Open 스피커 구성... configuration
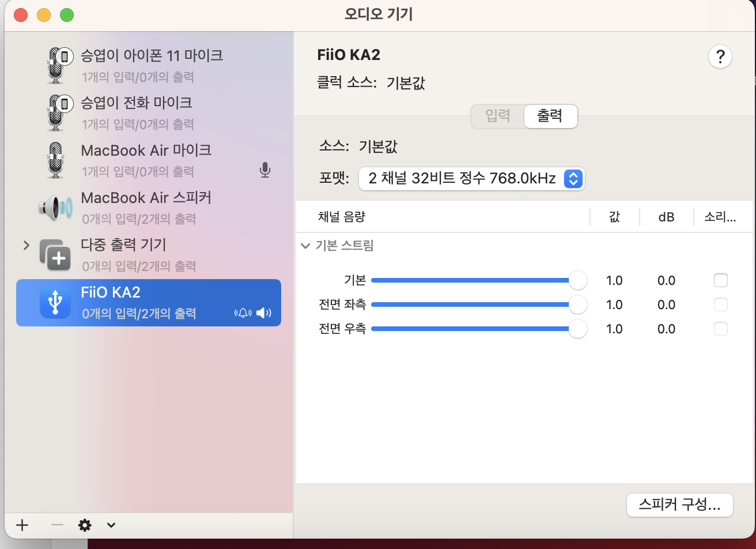Image resolution: width=756 pixels, height=549 pixels. point(679,505)
